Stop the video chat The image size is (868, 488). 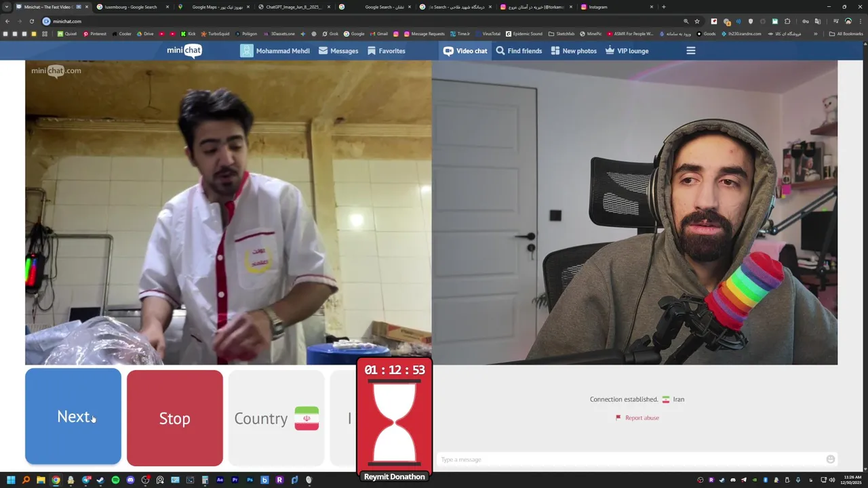tap(174, 418)
